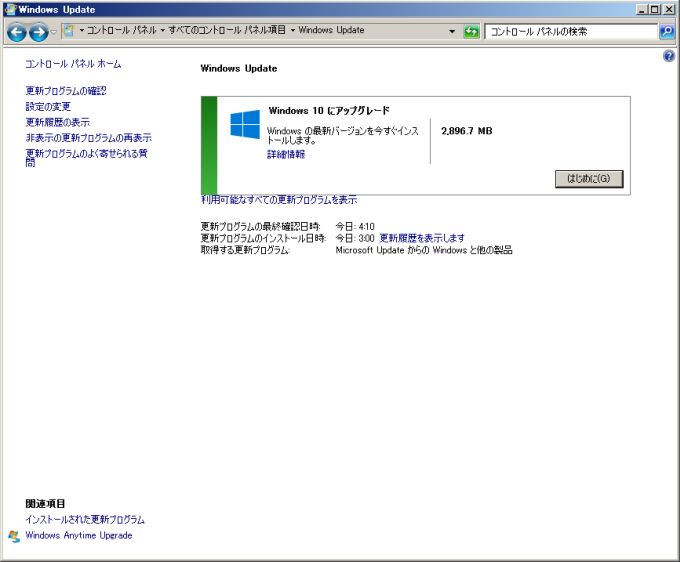The width and height of the screenshot is (680, 562).
Task: Open コントロール パネル ホーム link
Action: (x=73, y=64)
